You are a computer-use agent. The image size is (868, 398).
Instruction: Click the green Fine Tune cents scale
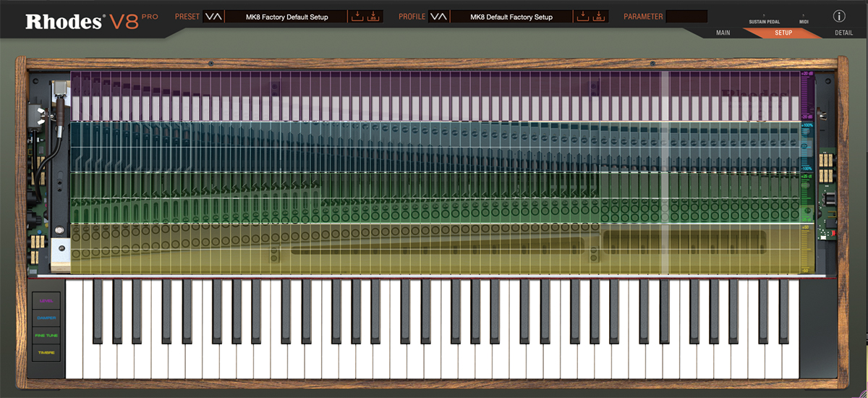(807, 198)
